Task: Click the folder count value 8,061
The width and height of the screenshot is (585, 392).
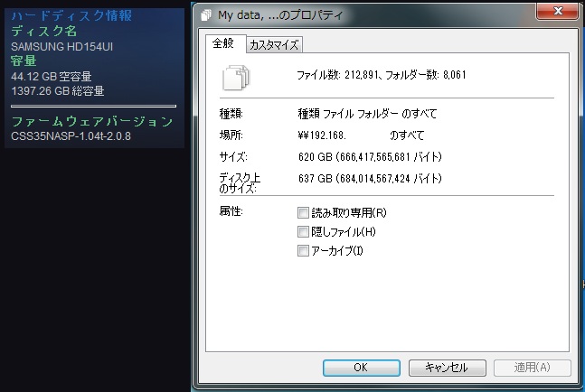Action: pyautogui.click(x=455, y=75)
